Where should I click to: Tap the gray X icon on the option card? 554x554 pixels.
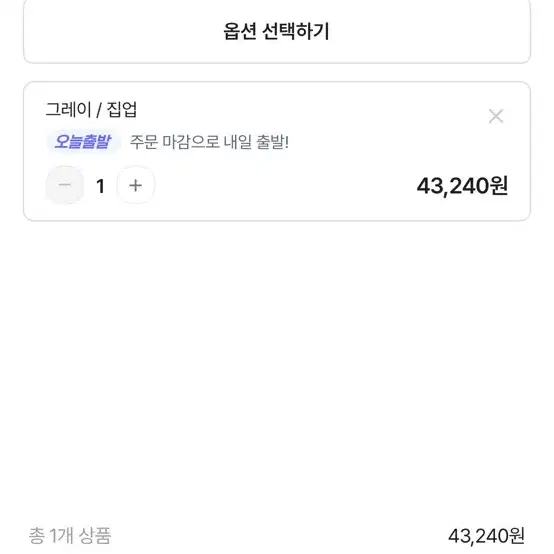point(496,116)
